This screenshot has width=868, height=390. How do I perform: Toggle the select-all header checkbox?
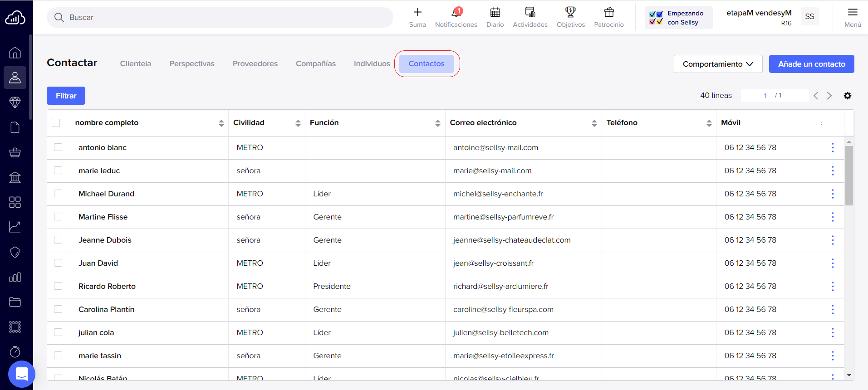[56, 123]
